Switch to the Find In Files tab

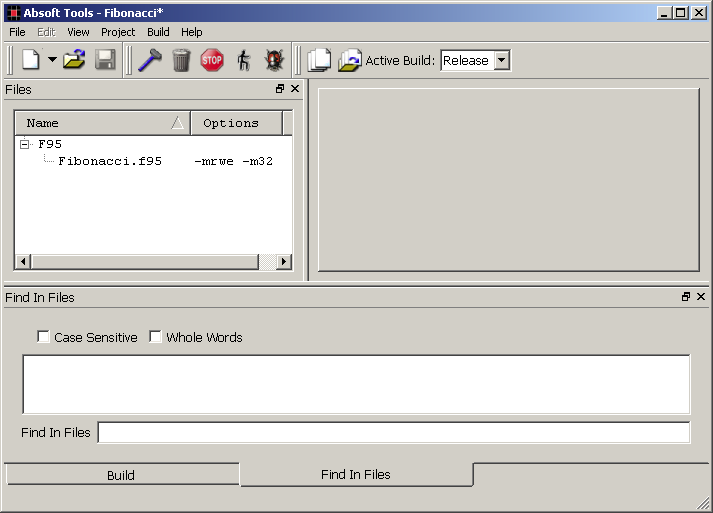point(356,474)
